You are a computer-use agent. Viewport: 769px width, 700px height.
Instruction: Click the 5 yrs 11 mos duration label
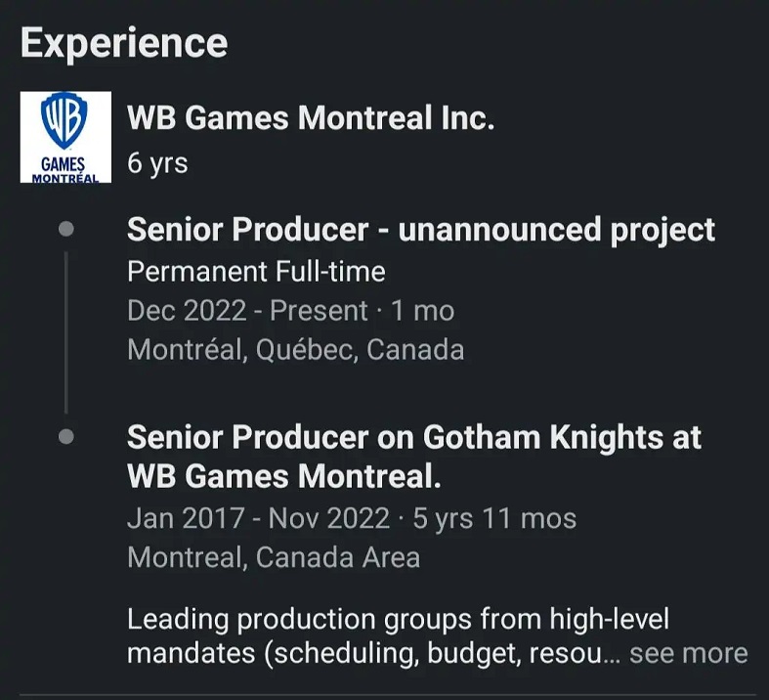[494, 518]
